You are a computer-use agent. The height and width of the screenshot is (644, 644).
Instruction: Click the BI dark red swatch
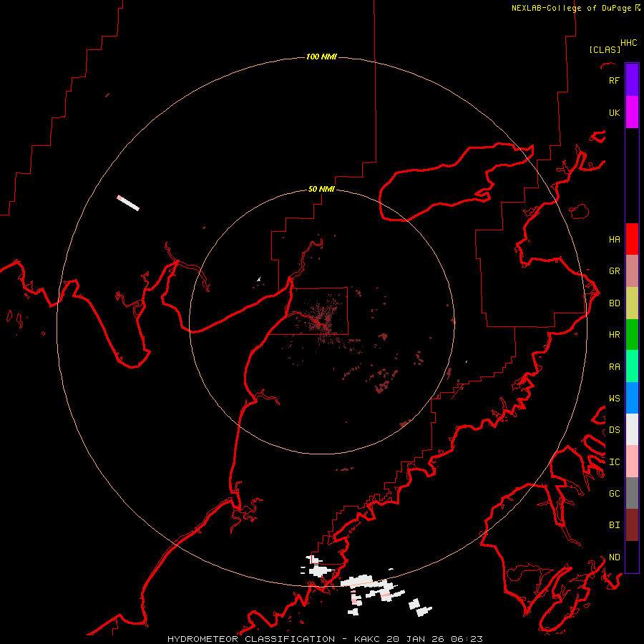tap(632, 525)
